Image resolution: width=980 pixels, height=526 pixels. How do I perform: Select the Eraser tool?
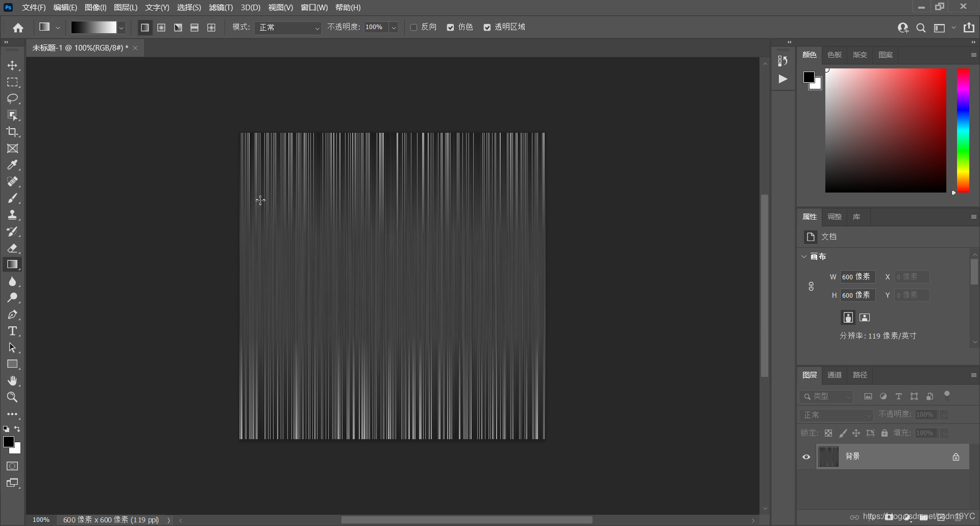(12, 248)
